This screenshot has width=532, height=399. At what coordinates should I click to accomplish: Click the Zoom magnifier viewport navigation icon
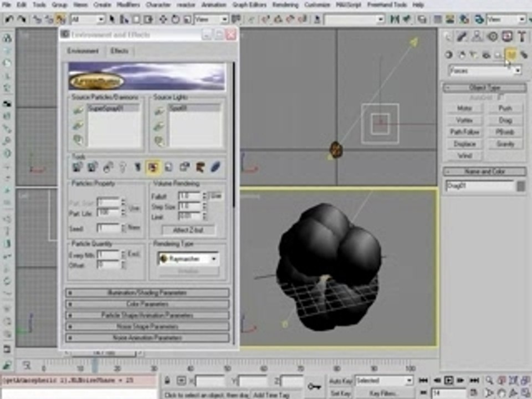(489, 380)
